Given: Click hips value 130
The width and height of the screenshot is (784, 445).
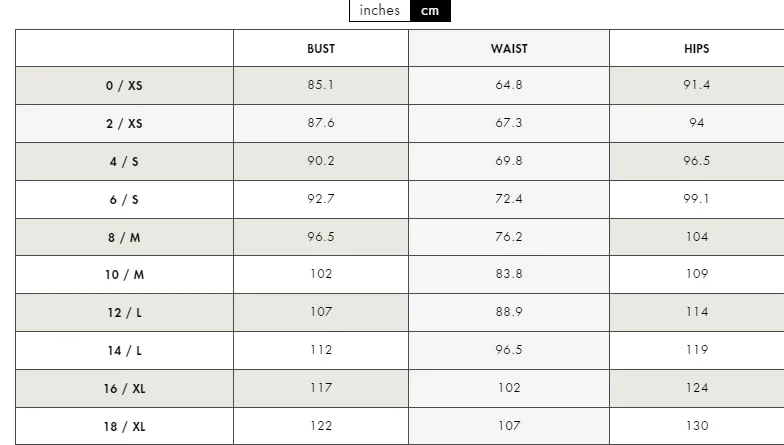Looking at the screenshot, I should pos(696,426).
